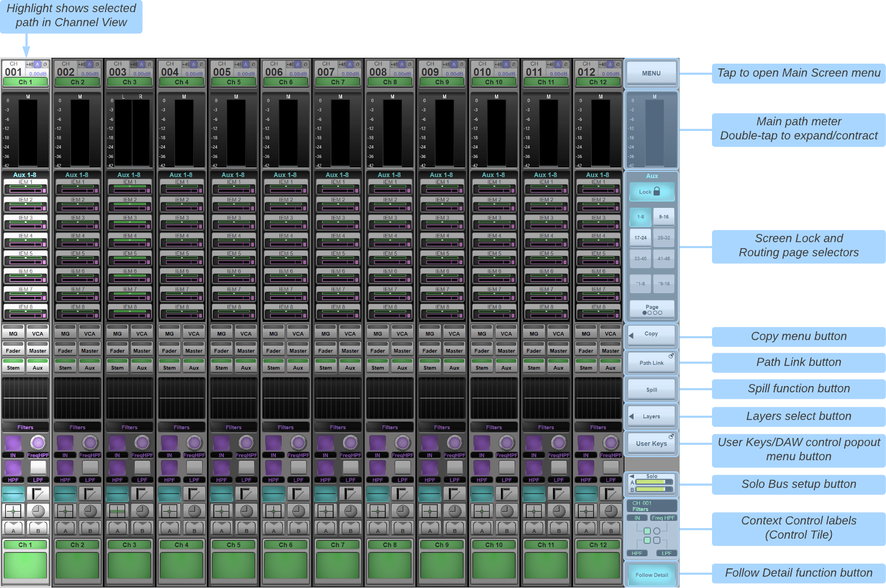
Task: Select the Aux 1-8 routing page
Action: coord(641,217)
